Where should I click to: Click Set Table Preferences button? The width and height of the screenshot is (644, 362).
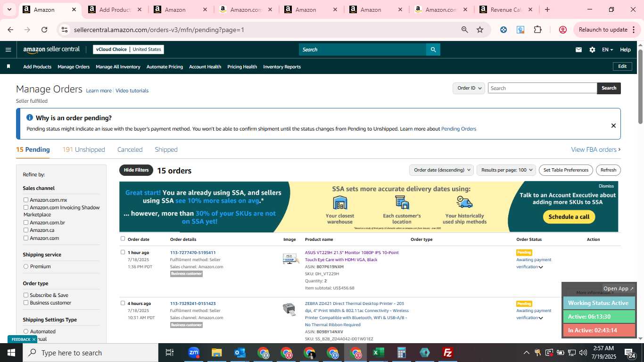click(566, 170)
